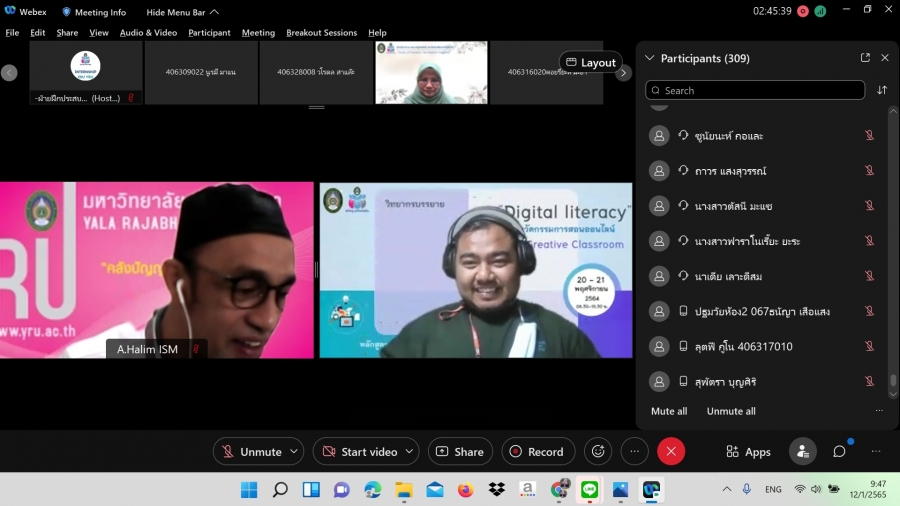
Task: Open the Layout button
Action: click(590, 62)
